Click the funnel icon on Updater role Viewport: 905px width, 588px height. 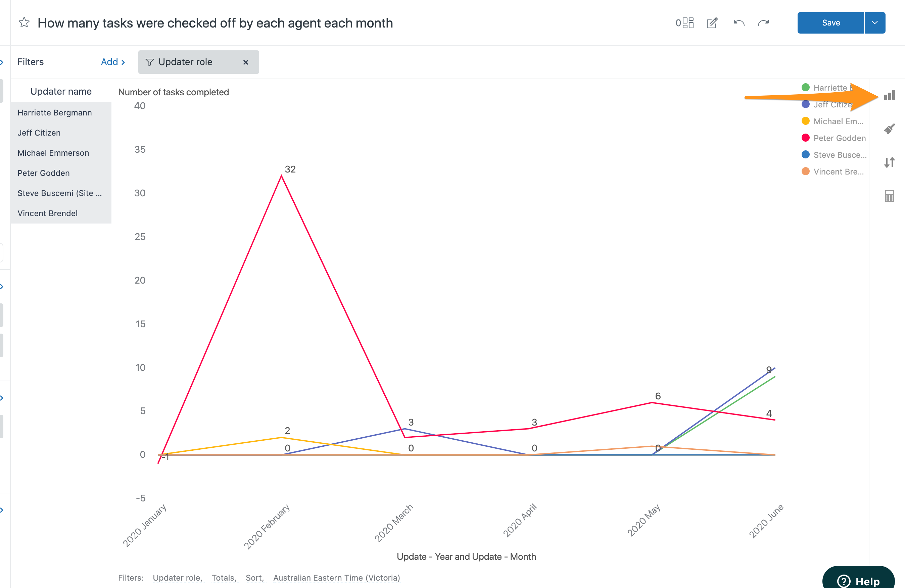[149, 62]
